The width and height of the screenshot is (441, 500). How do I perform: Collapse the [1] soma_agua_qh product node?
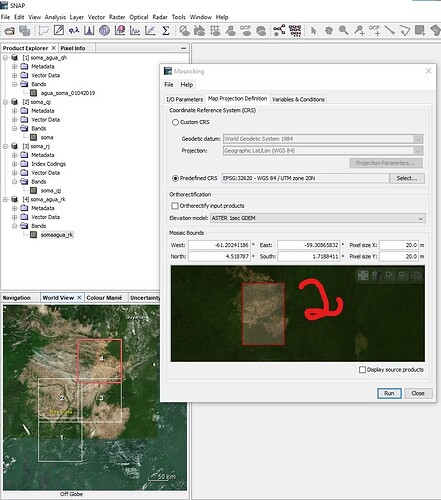[x=5, y=58]
